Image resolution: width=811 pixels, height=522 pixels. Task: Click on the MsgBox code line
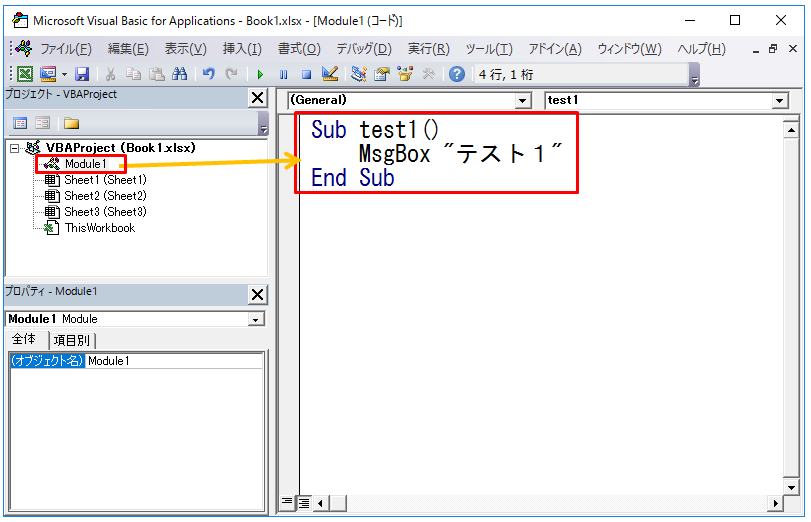460,154
